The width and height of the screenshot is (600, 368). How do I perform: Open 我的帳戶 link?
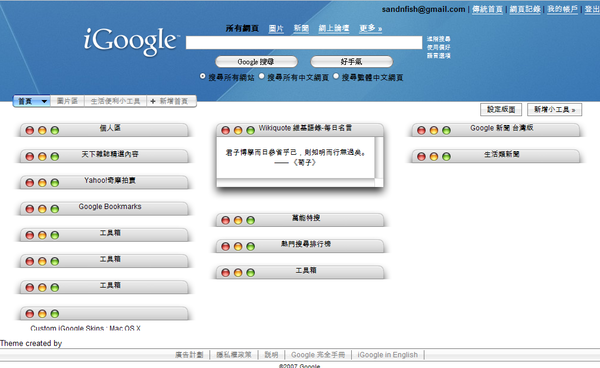click(562, 9)
